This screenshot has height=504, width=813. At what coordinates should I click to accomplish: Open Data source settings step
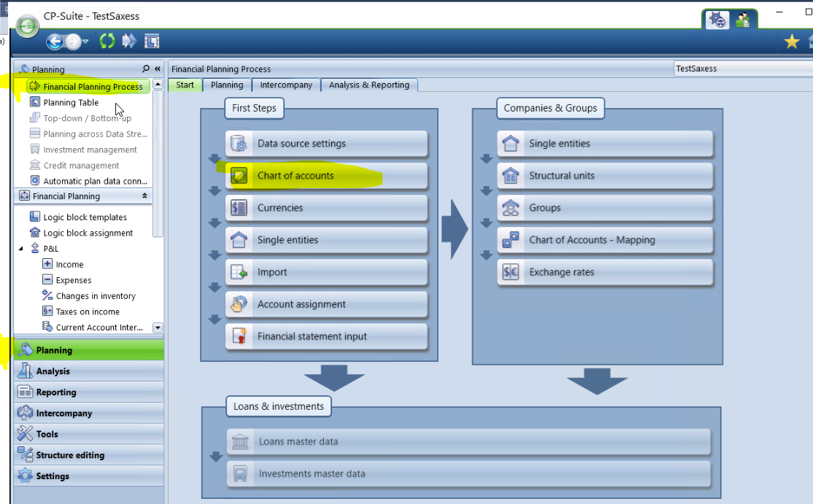[326, 144]
